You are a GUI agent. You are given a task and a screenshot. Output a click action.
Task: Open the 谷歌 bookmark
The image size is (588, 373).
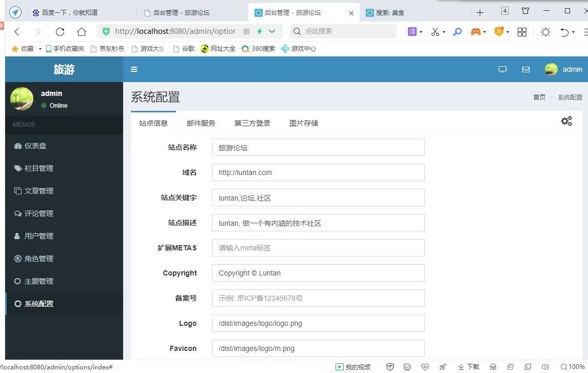coord(184,49)
